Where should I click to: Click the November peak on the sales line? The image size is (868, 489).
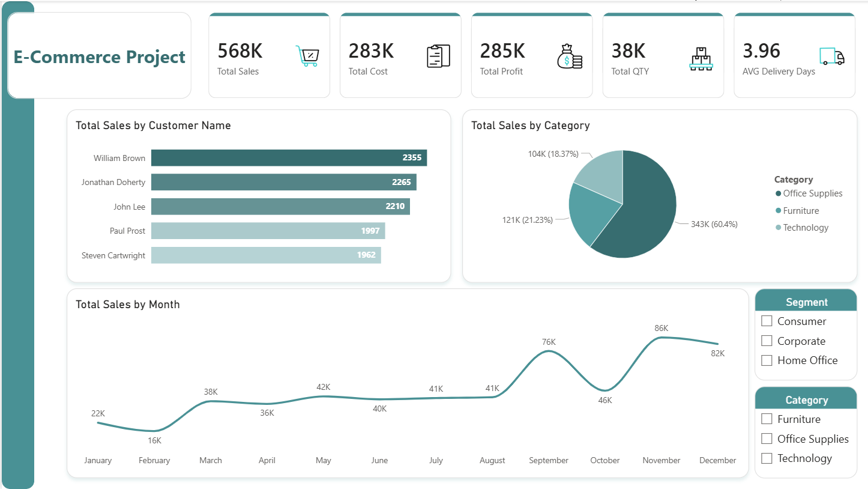660,338
